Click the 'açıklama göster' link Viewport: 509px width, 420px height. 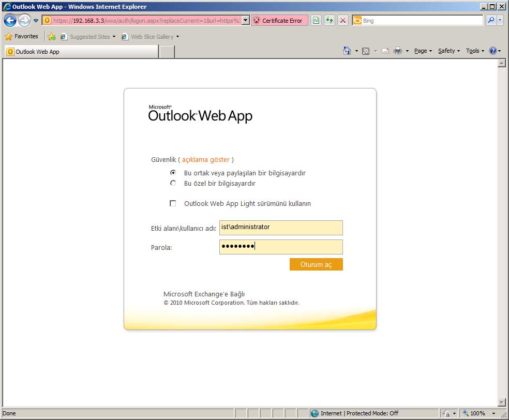[205, 160]
